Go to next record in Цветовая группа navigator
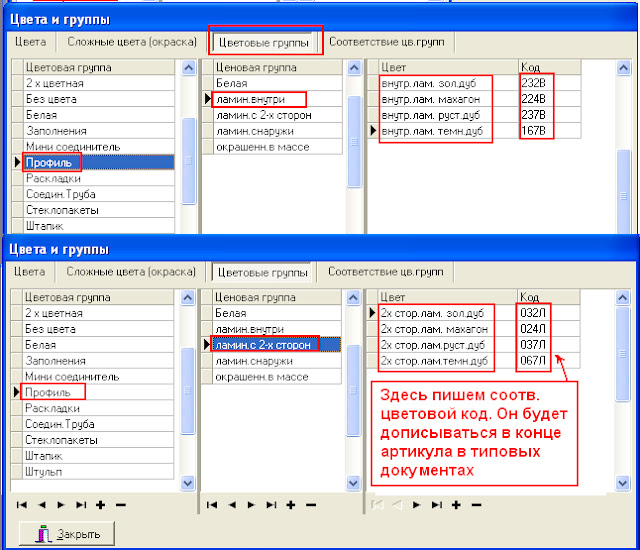Image resolution: width=640 pixels, height=550 pixels. pyautogui.click(x=61, y=505)
